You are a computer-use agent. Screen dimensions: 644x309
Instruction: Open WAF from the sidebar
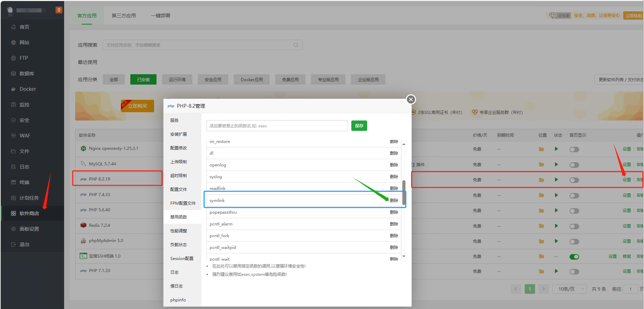click(x=25, y=136)
